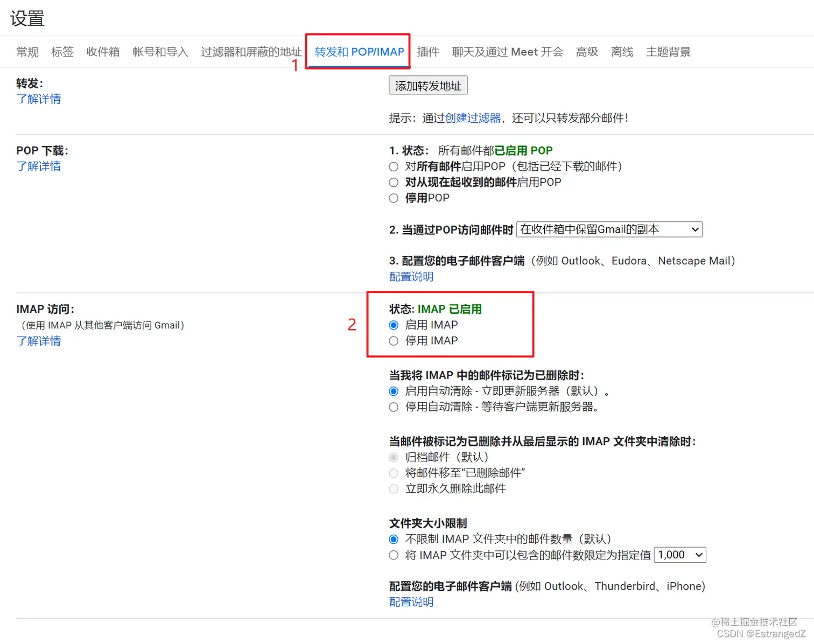
Task: Open 了解详情 next to IMAP 访问
Action: pyautogui.click(x=38, y=341)
